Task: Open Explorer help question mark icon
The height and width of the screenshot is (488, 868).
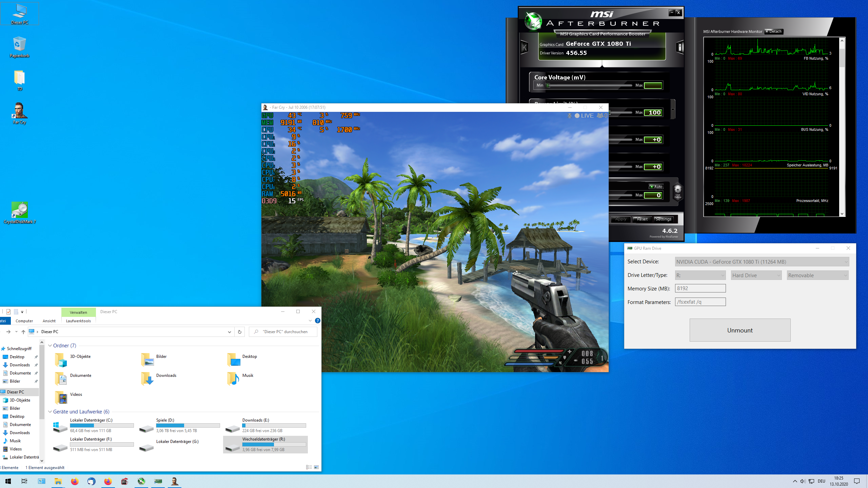Action: pyautogui.click(x=317, y=321)
